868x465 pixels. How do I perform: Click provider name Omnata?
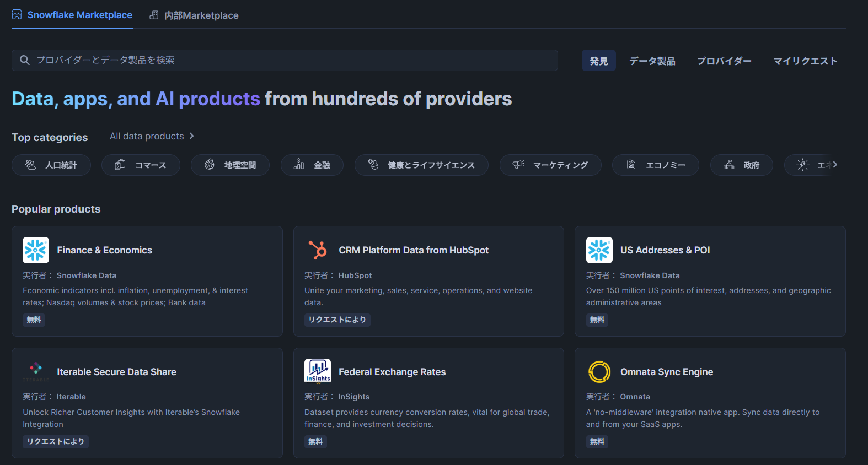coord(635,397)
